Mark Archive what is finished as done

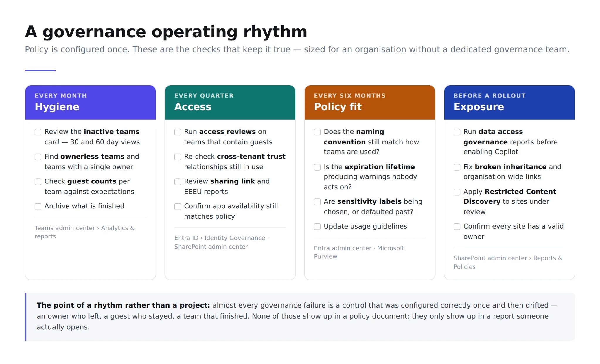38,207
